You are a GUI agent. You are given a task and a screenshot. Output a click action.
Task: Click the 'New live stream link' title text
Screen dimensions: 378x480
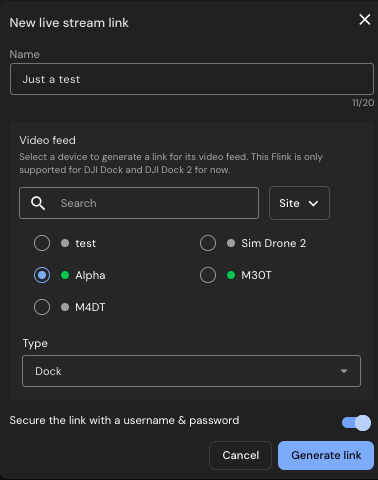[x=69, y=23]
